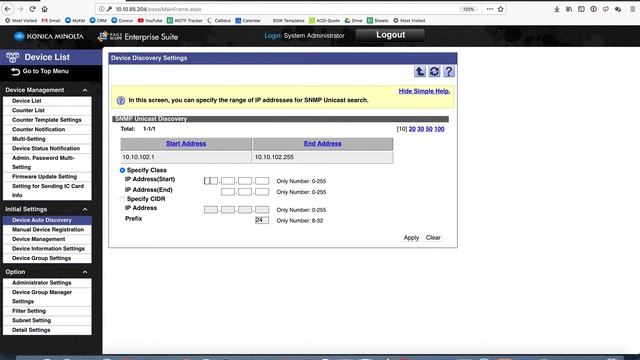Open the Concur bookmark
This screenshot has height=360, width=640.
[122, 20]
